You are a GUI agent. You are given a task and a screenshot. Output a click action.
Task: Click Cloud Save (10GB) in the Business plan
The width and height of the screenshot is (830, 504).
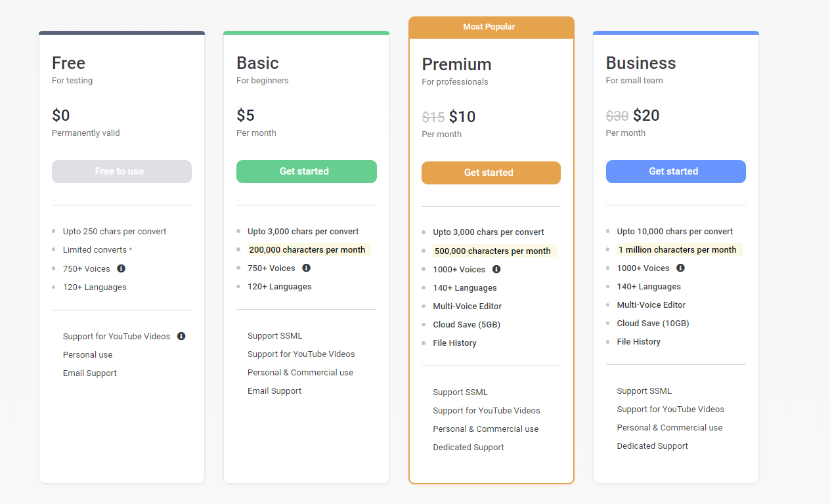[653, 323]
